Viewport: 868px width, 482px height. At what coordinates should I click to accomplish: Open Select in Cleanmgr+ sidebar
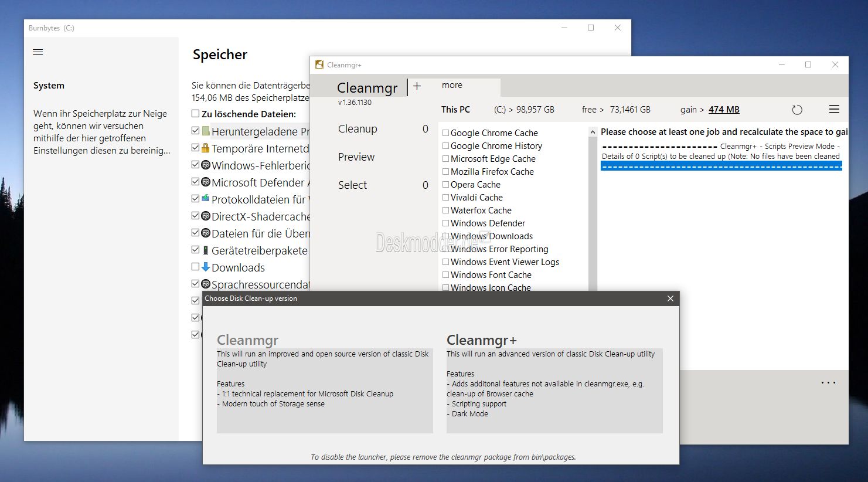[x=352, y=185]
